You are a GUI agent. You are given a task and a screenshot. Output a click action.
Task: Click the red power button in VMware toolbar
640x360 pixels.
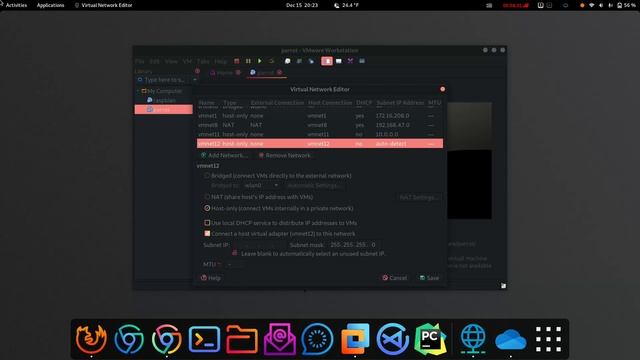coord(236,61)
